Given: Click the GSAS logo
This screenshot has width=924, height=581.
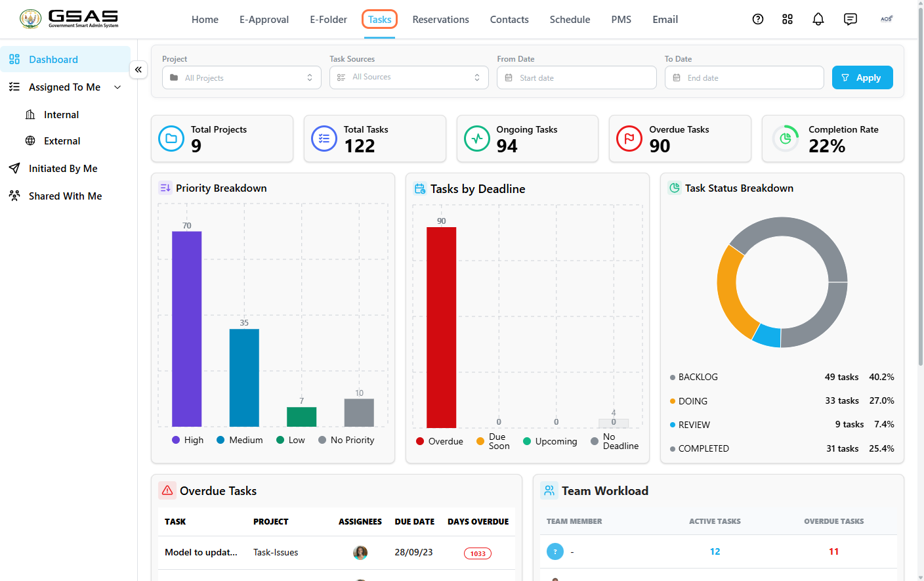Looking at the screenshot, I should [x=70, y=19].
